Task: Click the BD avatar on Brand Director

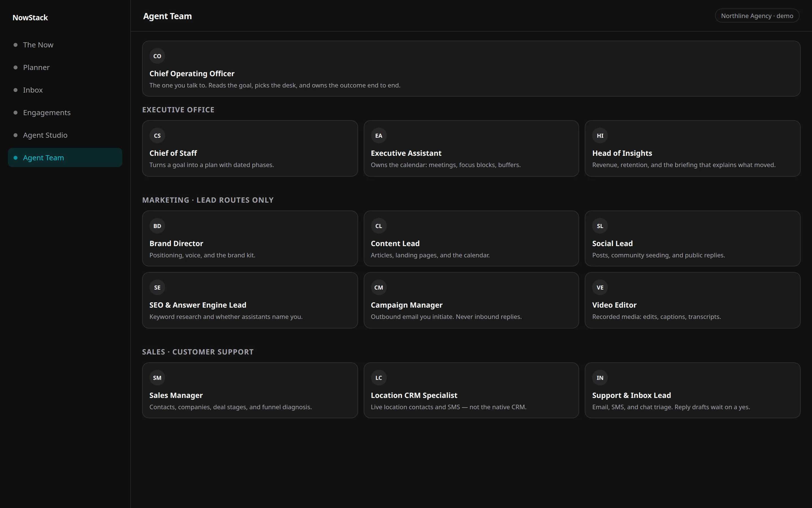Action: (x=157, y=226)
